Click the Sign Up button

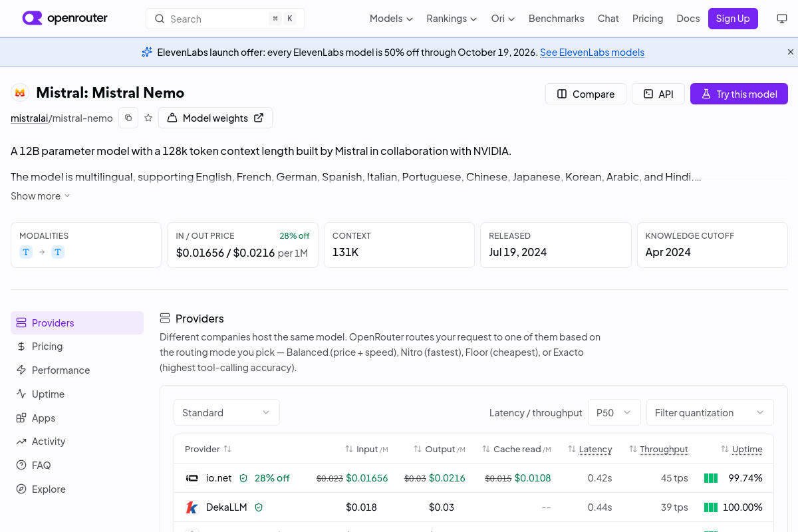click(733, 19)
